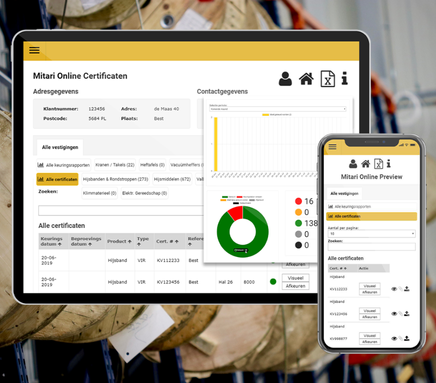This screenshot has height=383, width=436.
Task: Open the attachment paperclip for KV112233 on the phone
Action: click(x=400, y=289)
